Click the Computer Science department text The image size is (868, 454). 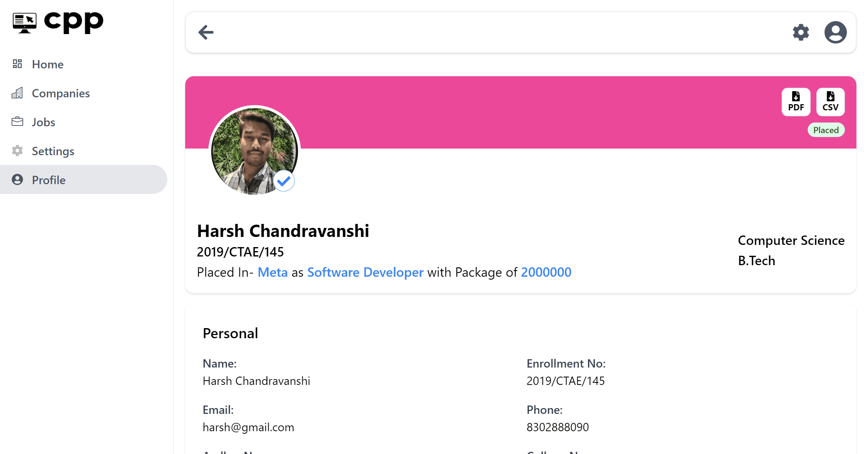(791, 240)
